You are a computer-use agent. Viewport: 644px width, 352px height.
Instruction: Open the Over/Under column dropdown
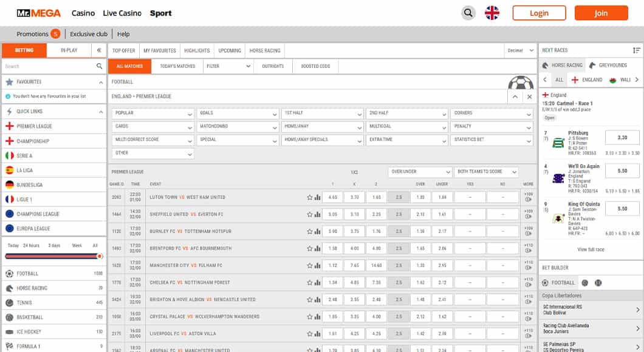420,172
